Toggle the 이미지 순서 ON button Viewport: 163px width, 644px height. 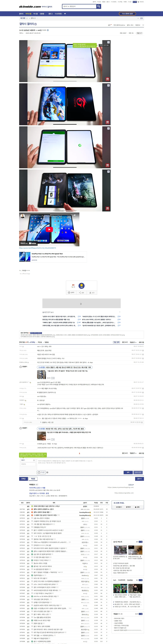tap(104, 45)
